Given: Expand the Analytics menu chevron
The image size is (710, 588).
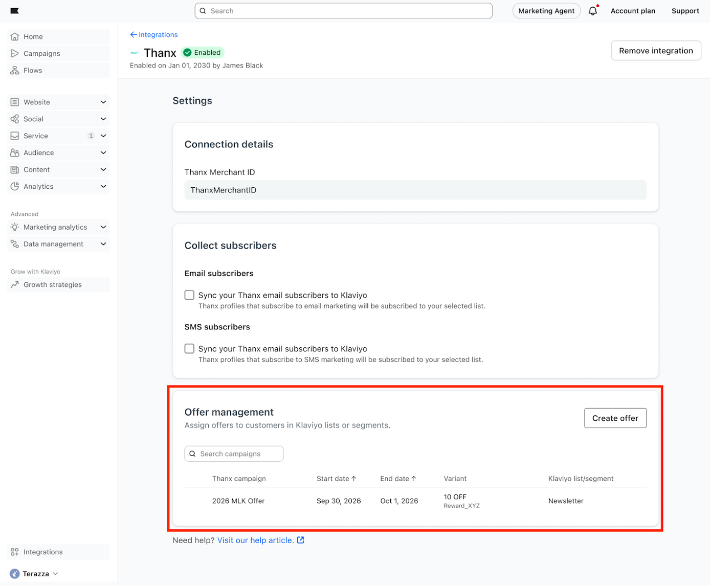Looking at the screenshot, I should coord(103,186).
